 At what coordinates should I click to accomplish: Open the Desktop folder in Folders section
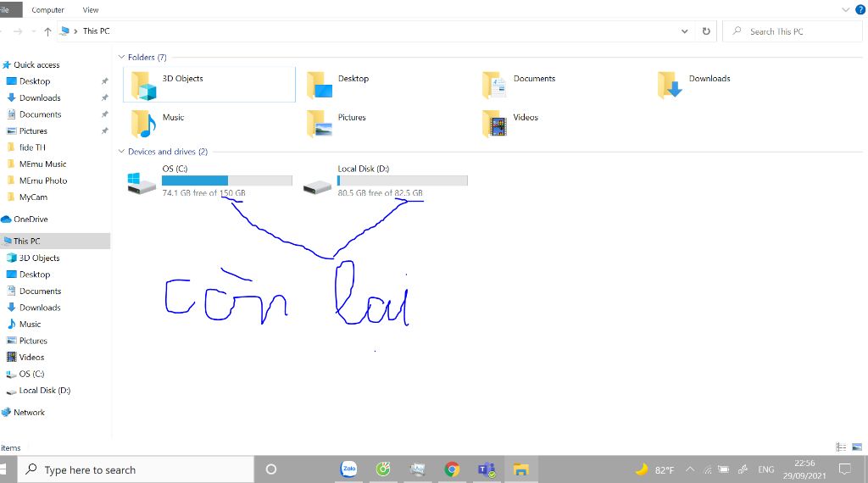(320, 86)
